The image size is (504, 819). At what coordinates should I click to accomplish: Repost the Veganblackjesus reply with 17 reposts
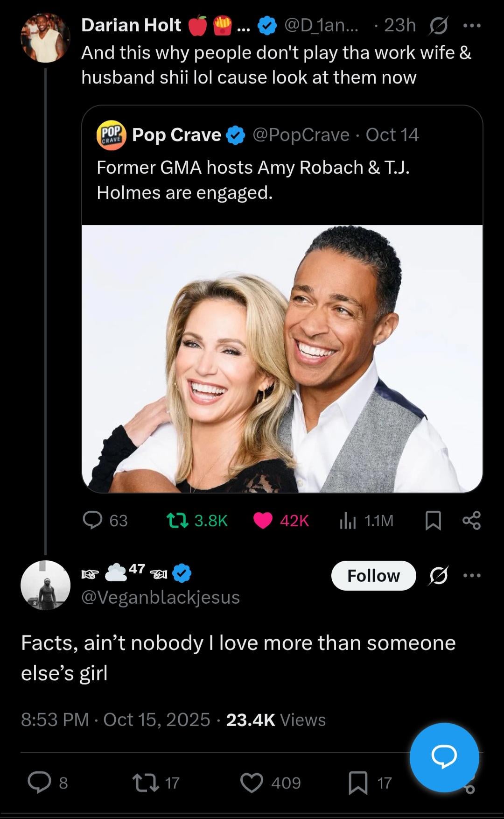tap(145, 783)
